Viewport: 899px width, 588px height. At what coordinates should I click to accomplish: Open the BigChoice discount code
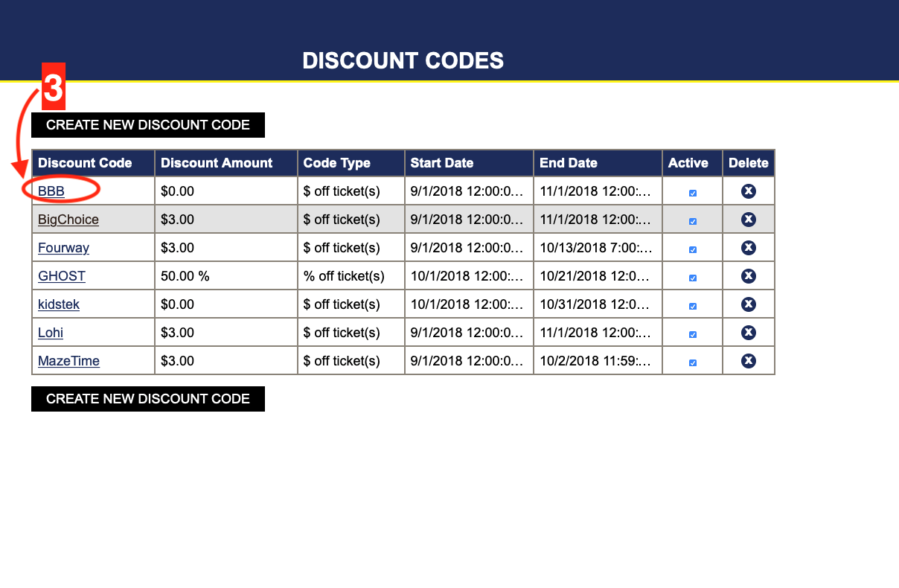(x=68, y=220)
